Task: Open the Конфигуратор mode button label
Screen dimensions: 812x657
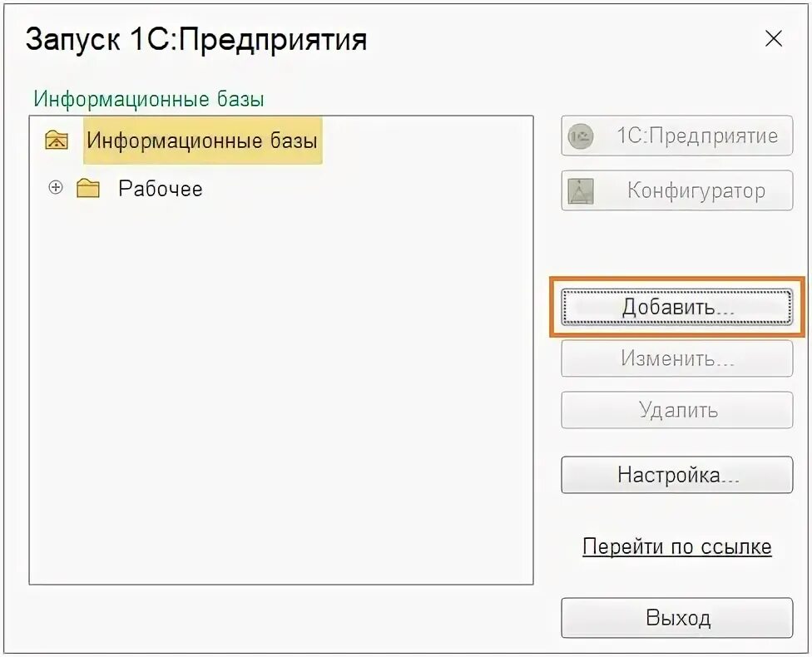Action: 696,190
